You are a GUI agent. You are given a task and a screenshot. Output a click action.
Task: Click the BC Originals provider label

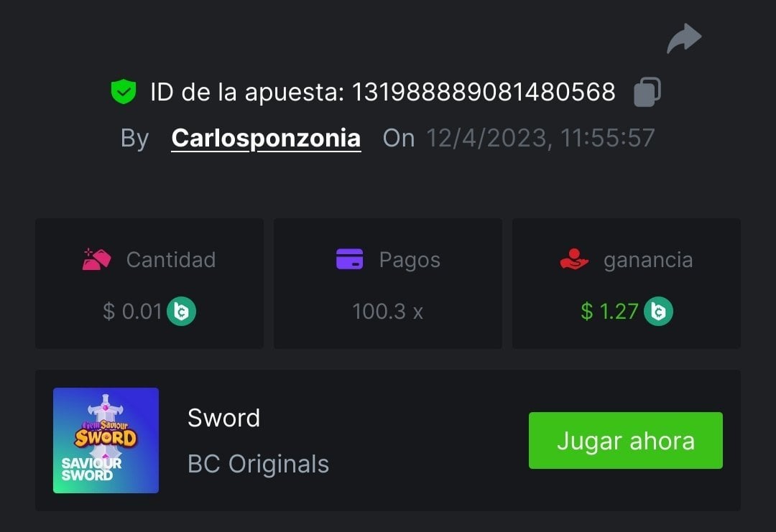point(259,465)
